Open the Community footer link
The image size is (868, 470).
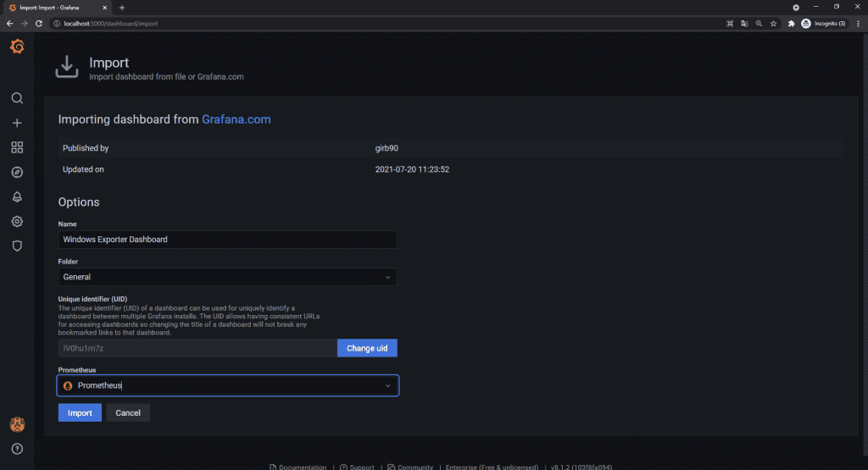(x=410, y=467)
